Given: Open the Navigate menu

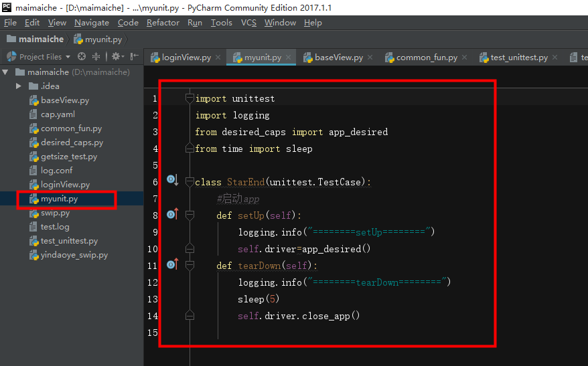Looking at the screenshot, I should (92, 23).
